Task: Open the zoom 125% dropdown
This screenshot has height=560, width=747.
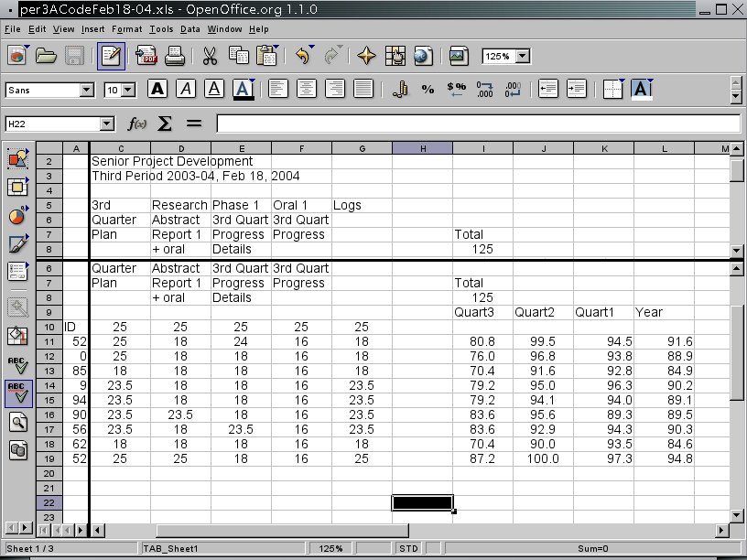Action: click(x=523, y=56)
